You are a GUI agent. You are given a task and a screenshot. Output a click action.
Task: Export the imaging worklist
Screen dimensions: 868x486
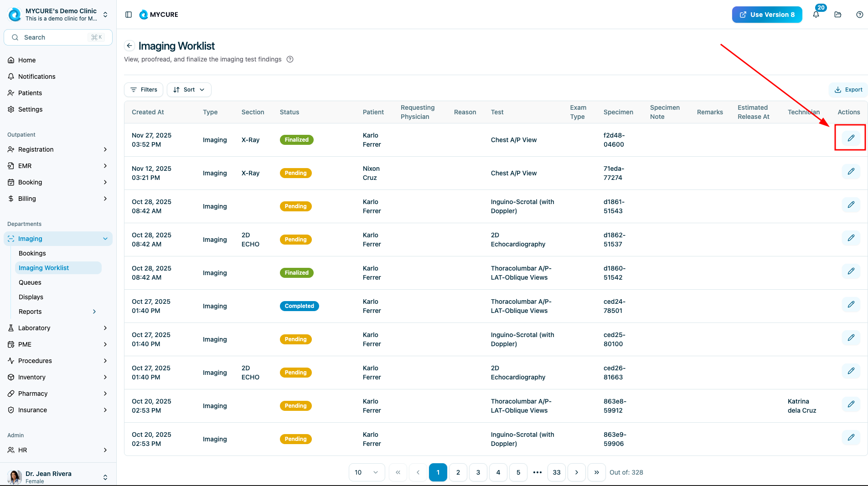848,90
